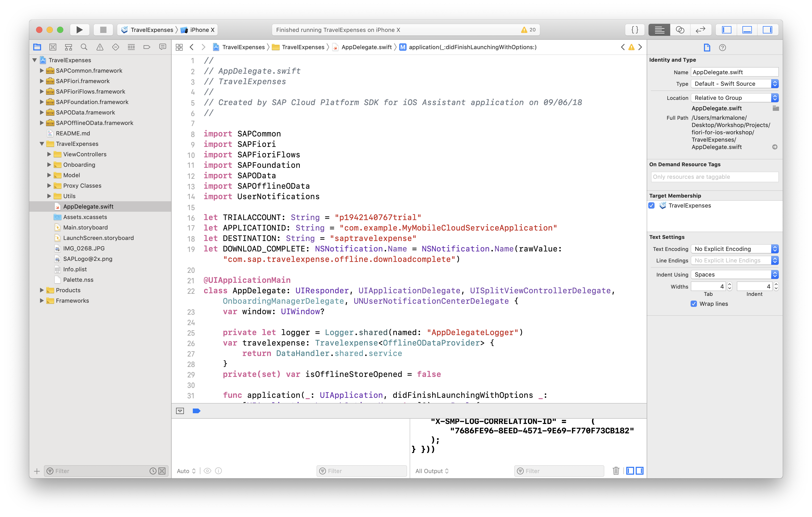Collapse the TravelExpenses project root
This screenshot has width=812, height=517.
coord(35,60)
